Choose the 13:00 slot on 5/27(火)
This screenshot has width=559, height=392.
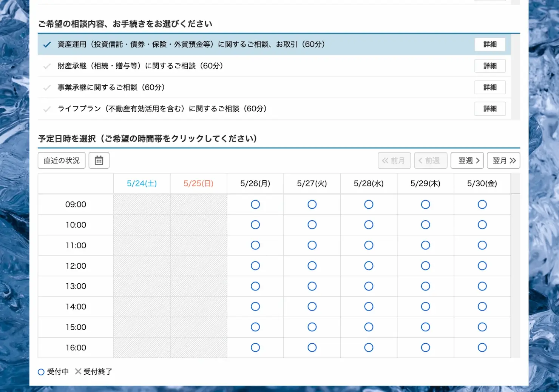click(x=312, y=286)
